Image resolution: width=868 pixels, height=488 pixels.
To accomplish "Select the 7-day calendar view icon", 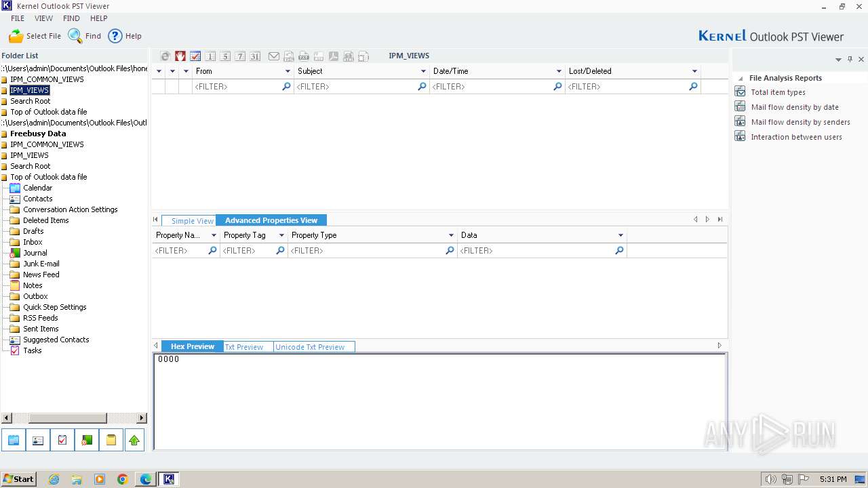I will pyautogui.click(x=240, y=56).
